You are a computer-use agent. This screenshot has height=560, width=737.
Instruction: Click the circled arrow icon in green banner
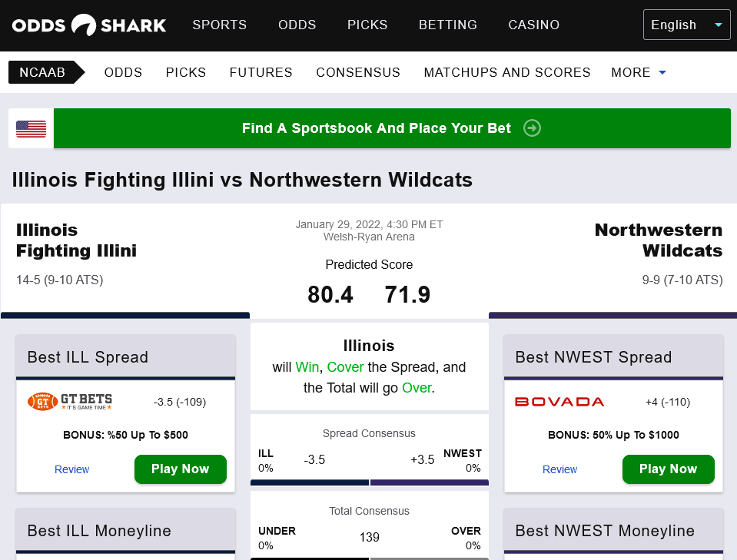(532, 128)
